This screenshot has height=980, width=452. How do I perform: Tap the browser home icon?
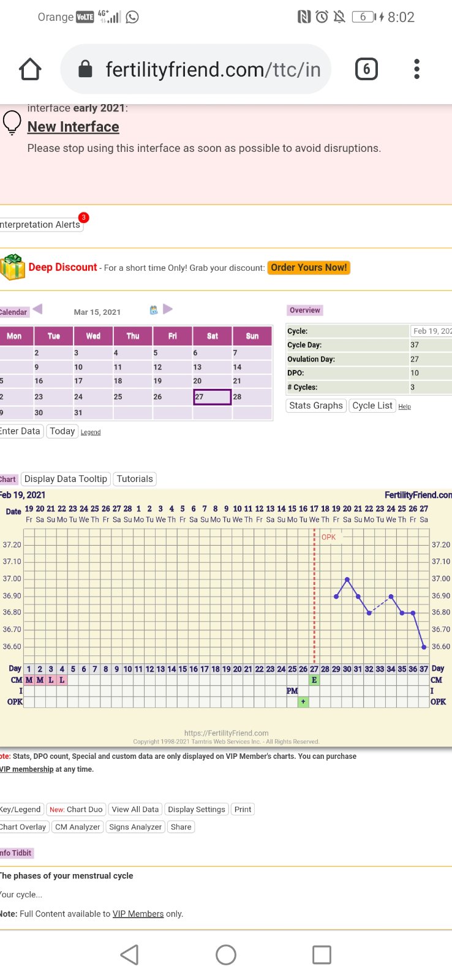(x=30, y=69)
